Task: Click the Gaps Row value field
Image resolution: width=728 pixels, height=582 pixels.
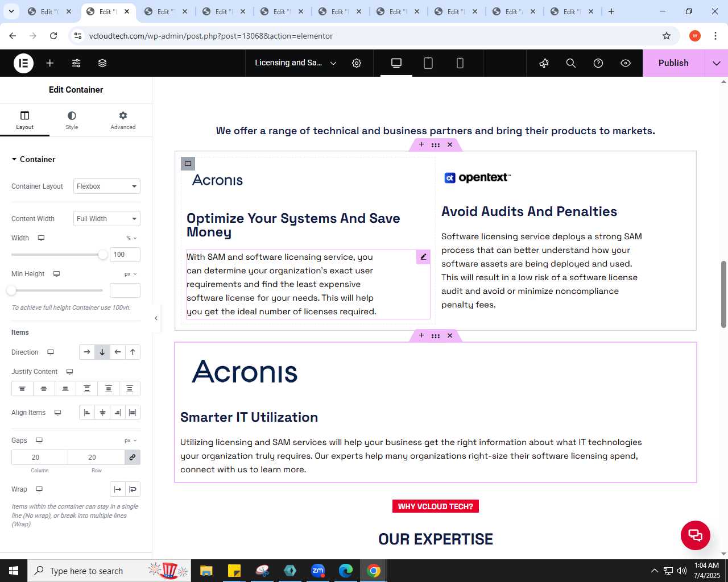Action: click(96, 458)
